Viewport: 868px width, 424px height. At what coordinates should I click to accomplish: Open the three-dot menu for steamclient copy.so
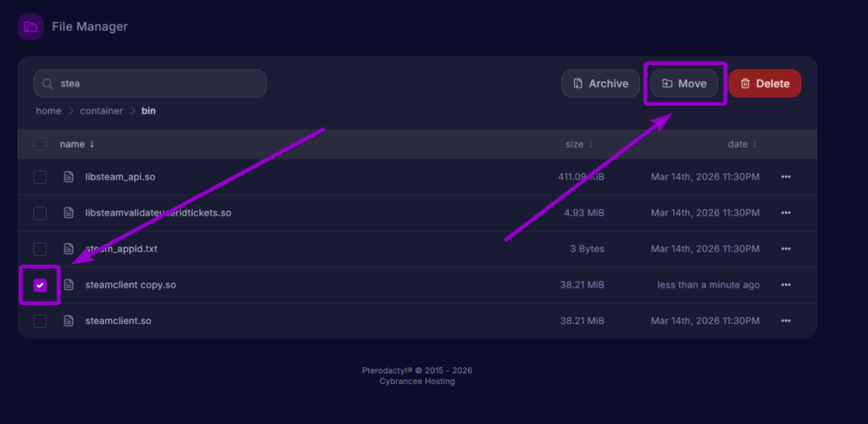[x=786, y=285]
